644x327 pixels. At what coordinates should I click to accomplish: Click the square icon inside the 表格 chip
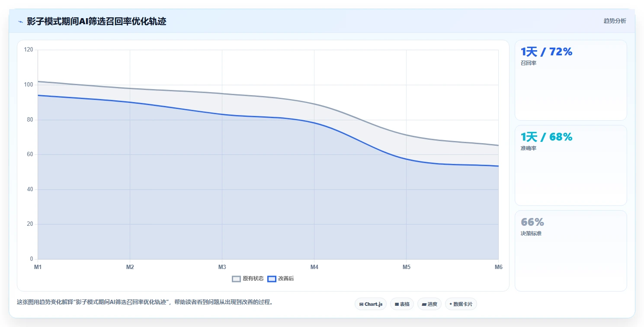[x=397, y=305]
